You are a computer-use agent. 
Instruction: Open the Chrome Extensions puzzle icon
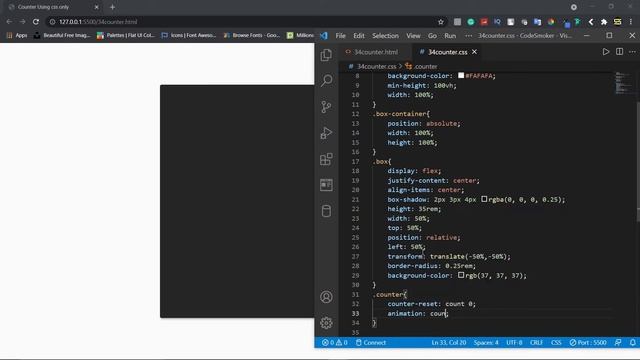604,22
